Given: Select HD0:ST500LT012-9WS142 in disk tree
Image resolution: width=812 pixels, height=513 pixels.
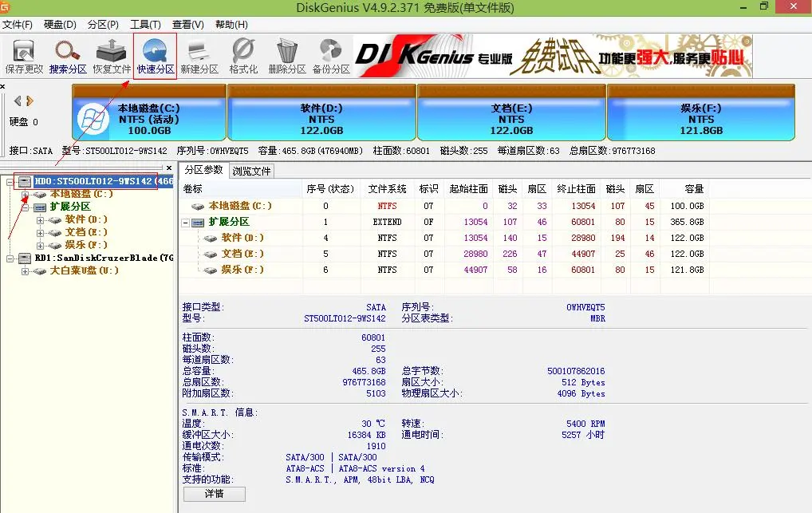Looking at the screenshot, I should point(104,181).
